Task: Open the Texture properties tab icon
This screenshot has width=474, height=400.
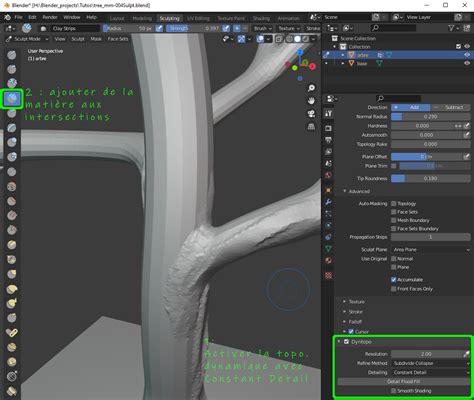Action: (328, 276)
